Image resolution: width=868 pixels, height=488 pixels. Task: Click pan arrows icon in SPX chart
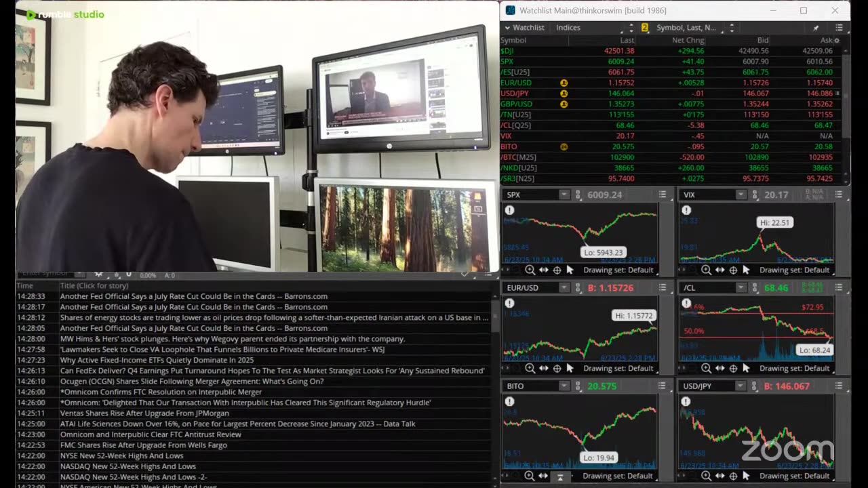(x=543, y=270)
